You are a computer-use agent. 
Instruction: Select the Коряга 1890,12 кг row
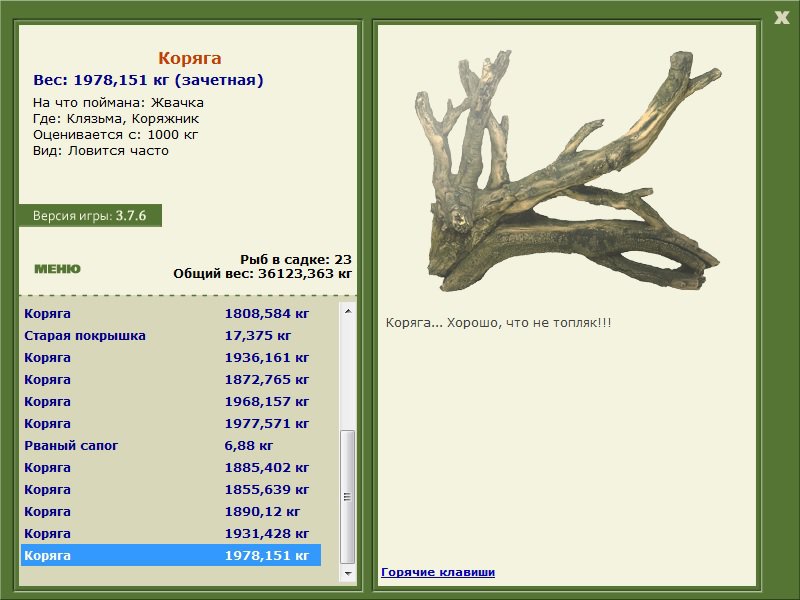click(x=171, y=511)
